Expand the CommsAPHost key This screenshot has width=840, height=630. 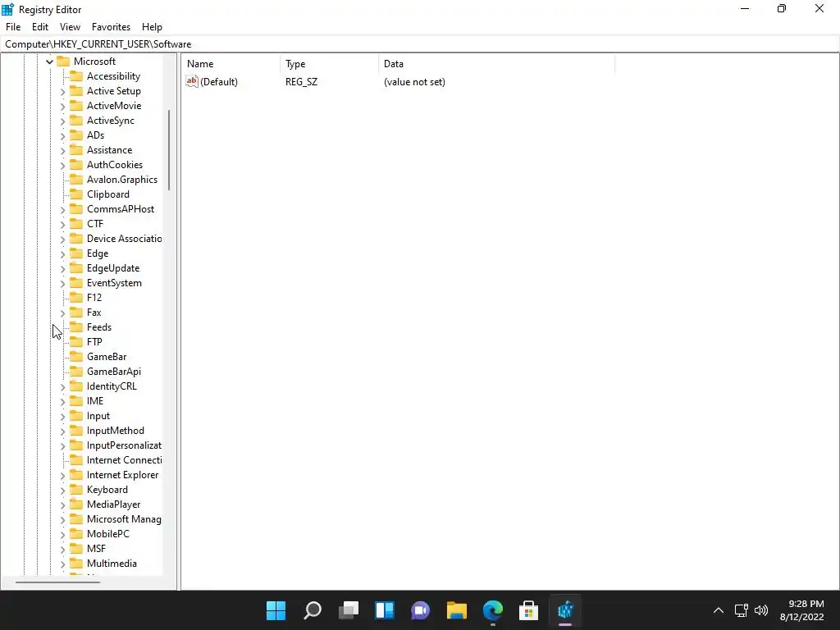[62, 209]
